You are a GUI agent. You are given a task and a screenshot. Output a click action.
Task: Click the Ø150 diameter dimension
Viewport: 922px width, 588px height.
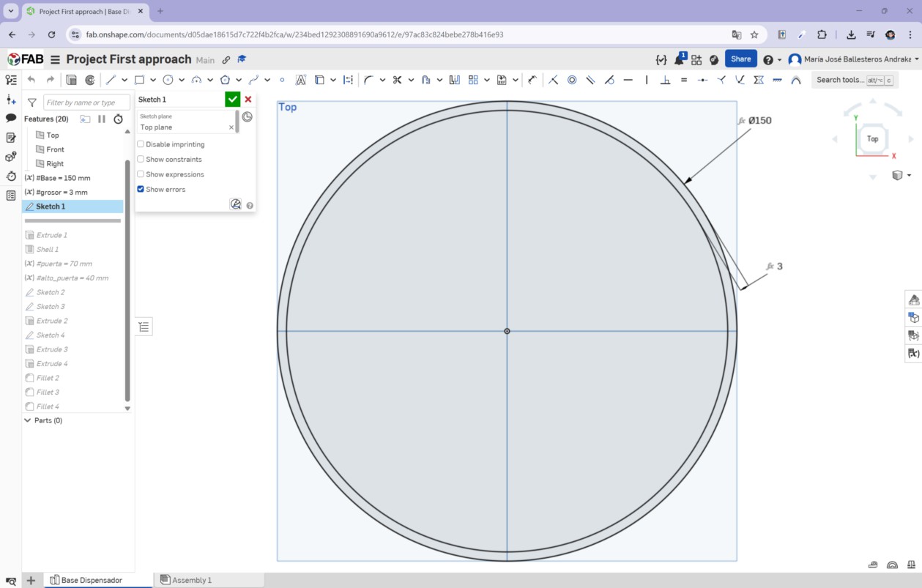759,120
